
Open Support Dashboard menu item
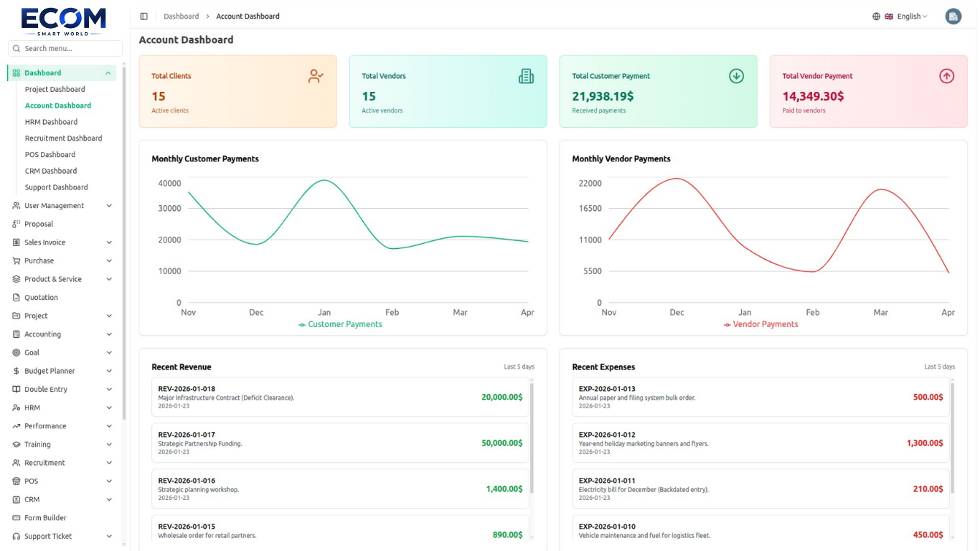(57, 187)
